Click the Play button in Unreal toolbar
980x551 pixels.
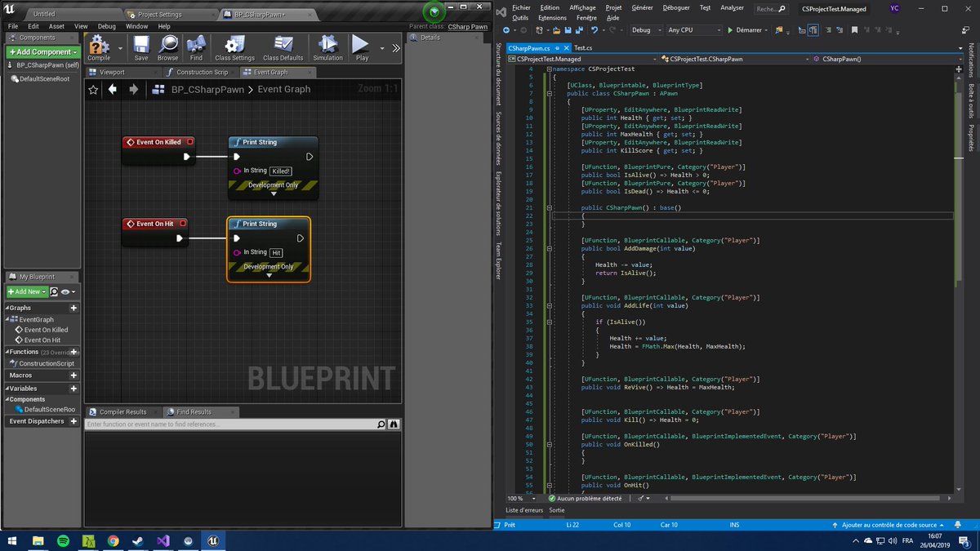(x=362, y=47)
